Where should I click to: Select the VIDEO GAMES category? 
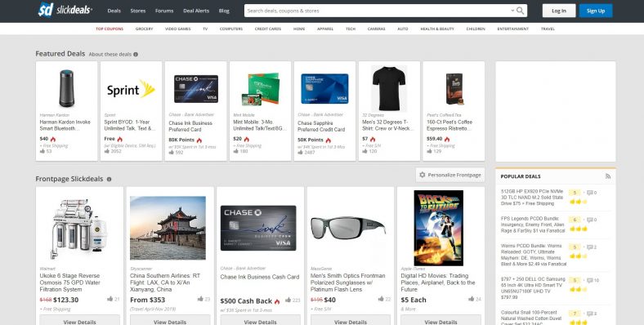click(178, 29)
